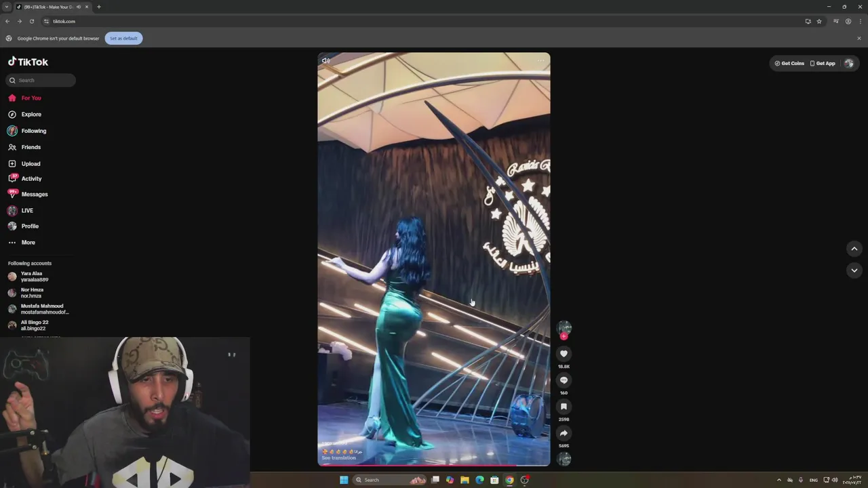Open the LIVE section
Screen dimensions: 868x488
tap(20, 211)
